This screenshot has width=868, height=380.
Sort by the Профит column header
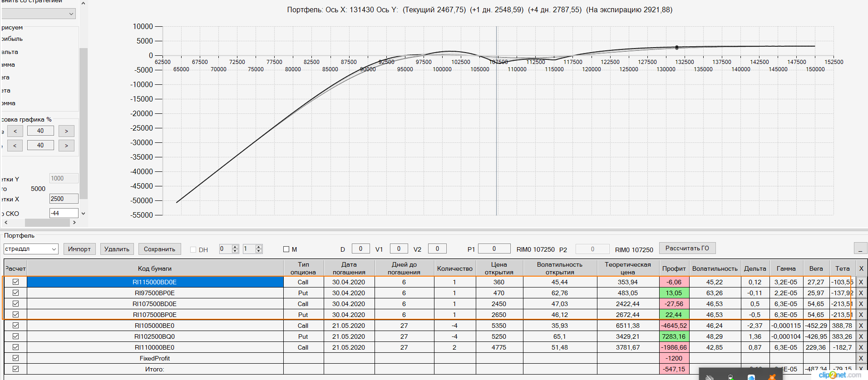674,268
